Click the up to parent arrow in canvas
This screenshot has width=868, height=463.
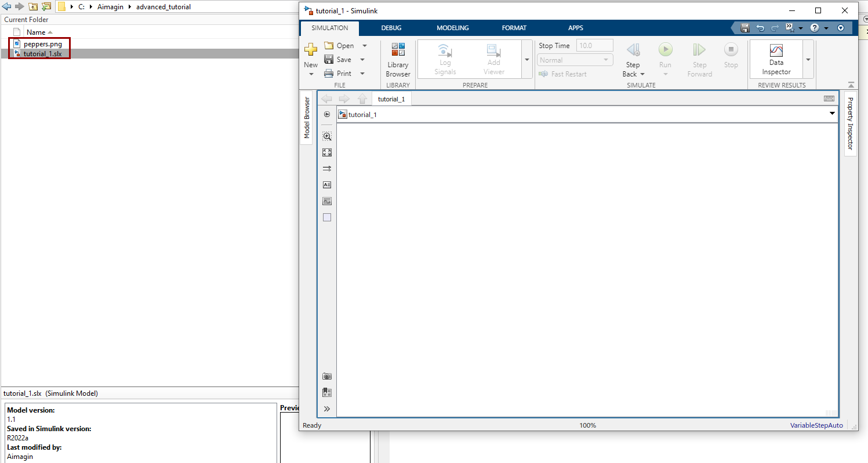[x=362, y=99]
